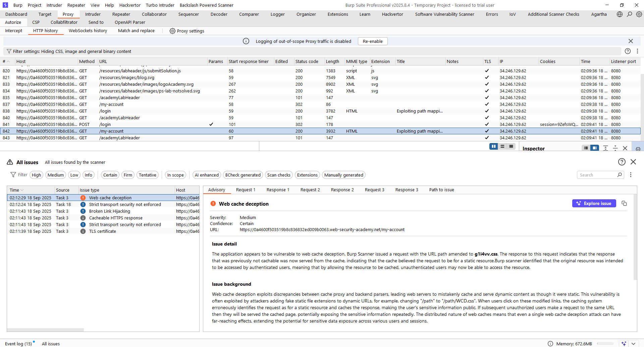Toggle the Certain confidence filter
The image size is (644, 347).
110,175
